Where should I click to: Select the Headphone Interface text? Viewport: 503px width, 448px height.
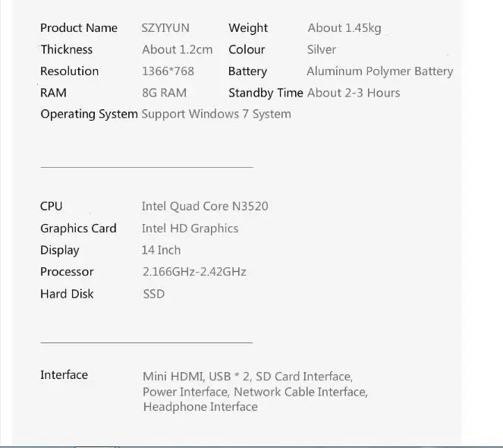[x=200, y=407]
